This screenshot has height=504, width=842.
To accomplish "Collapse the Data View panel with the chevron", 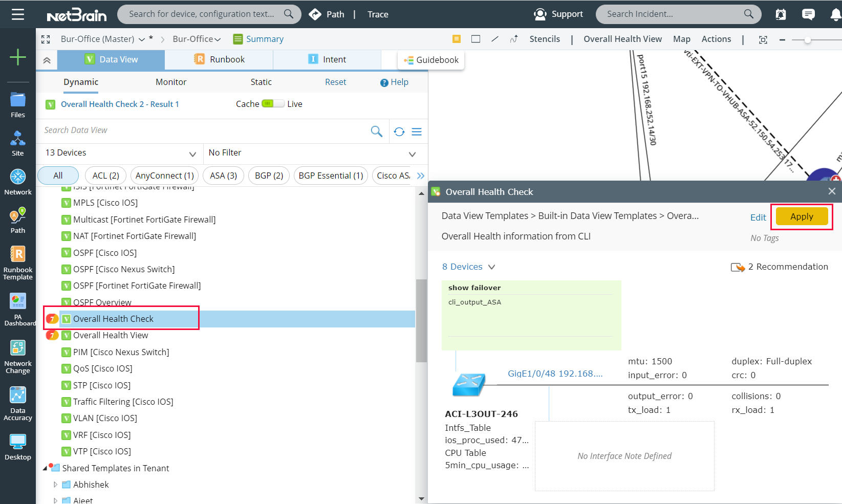I will 47,59.
